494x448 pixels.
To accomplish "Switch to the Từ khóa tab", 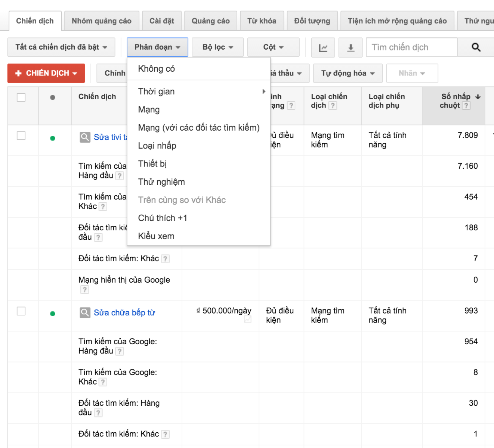I will [x=262, y=21].
